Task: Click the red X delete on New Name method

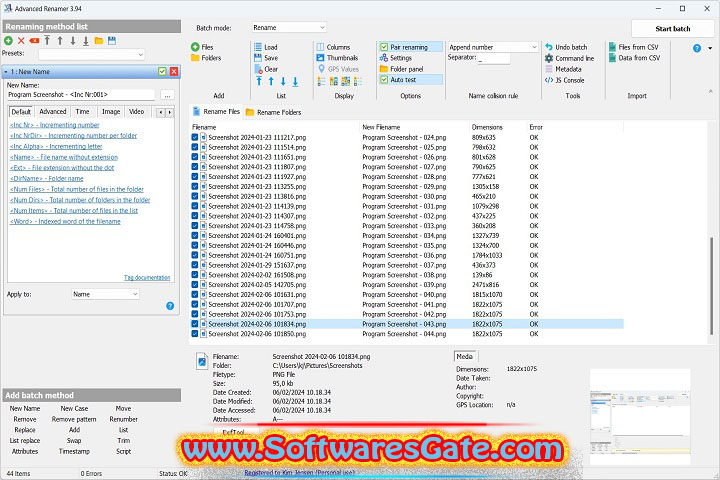Action: pos(174,71)
